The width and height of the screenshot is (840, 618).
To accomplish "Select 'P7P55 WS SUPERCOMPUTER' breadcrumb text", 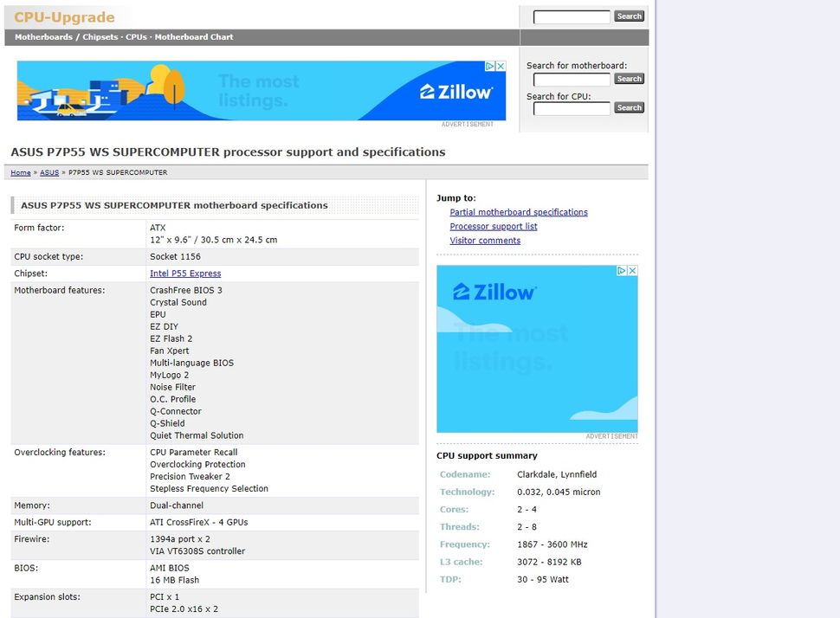I will [118, 172].
